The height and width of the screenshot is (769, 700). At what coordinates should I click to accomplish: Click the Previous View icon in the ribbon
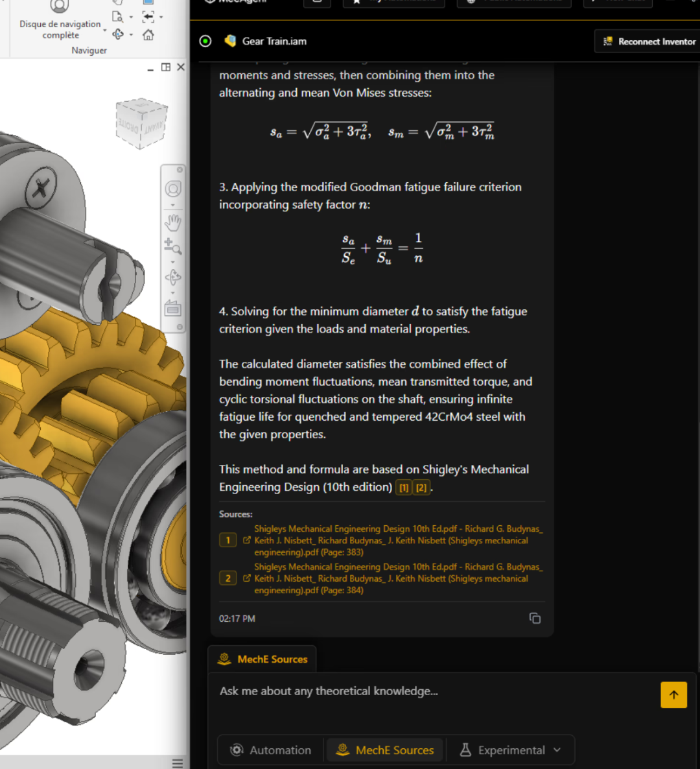coord(148,17)
